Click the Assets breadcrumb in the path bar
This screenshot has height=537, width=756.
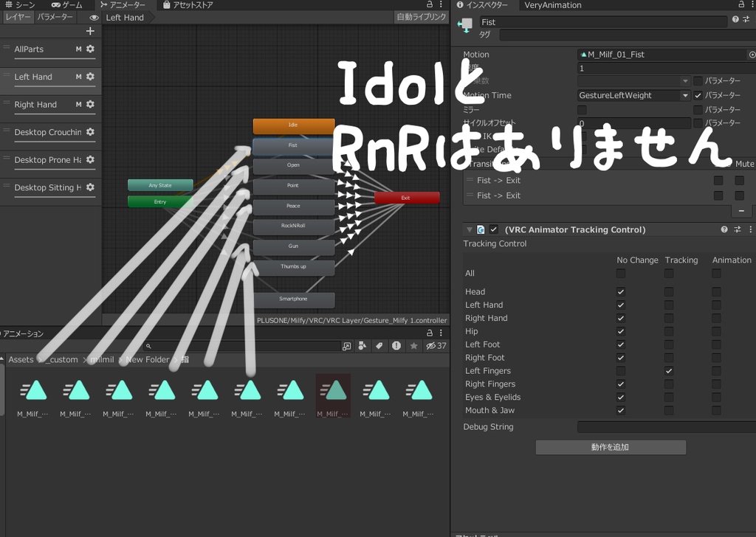click(x=21, y=360)
